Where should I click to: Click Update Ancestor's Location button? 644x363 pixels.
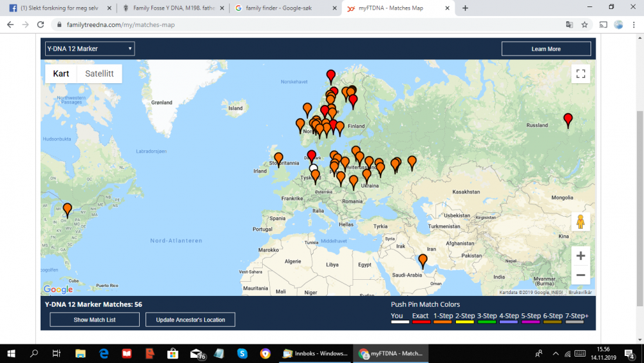190,319
